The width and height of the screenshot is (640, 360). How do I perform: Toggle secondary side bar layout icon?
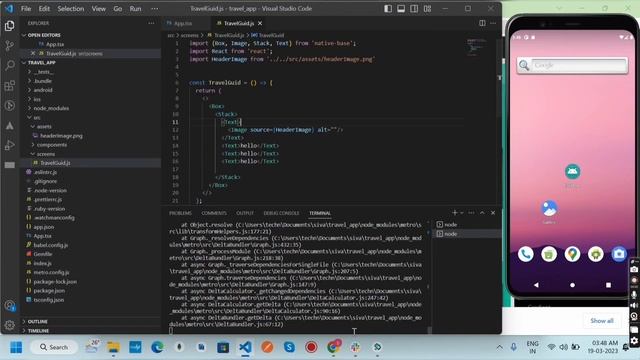[x=414, y=9]
